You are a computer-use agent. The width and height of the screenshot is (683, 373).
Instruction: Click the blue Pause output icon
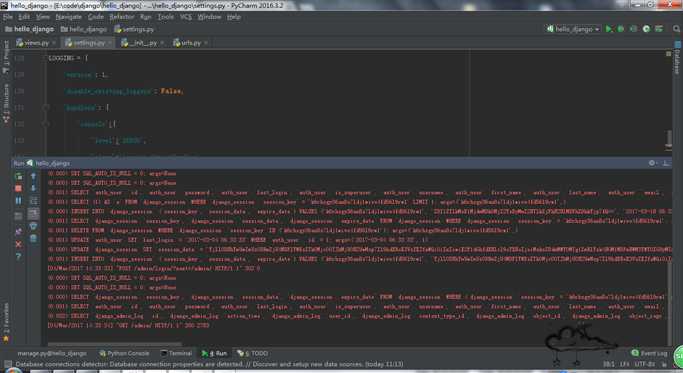18,201
